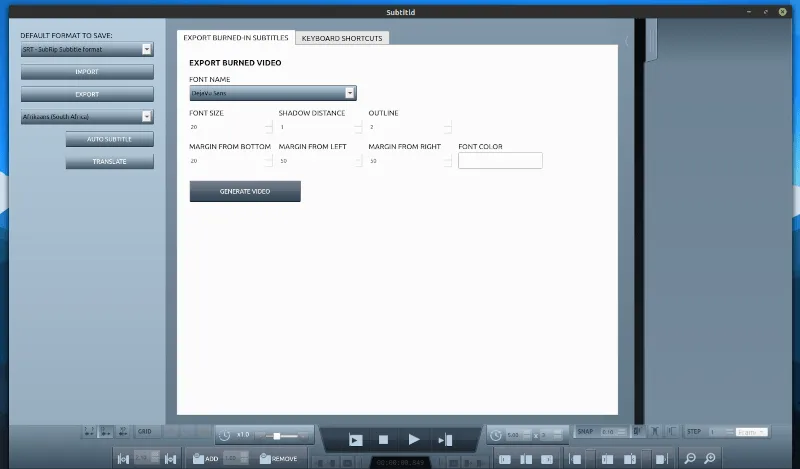Click the Auto Subtitle button
The width and height of the screenshot is (800, 469).
click(109, 139)
